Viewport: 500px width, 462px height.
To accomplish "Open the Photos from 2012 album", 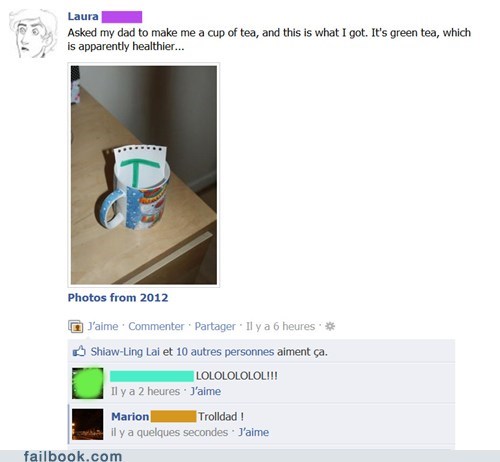I will [118, 297].
